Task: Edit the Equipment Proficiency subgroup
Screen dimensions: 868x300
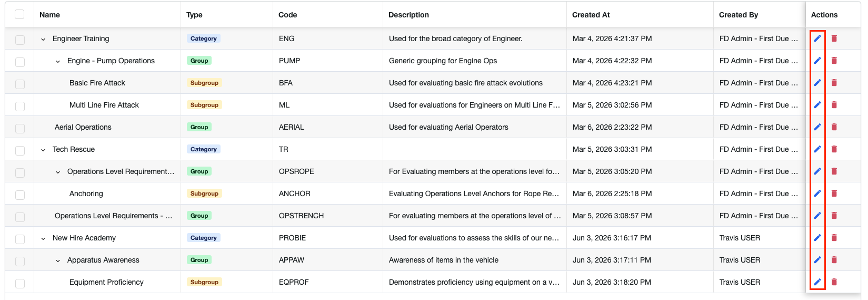Action: [817, 282]
